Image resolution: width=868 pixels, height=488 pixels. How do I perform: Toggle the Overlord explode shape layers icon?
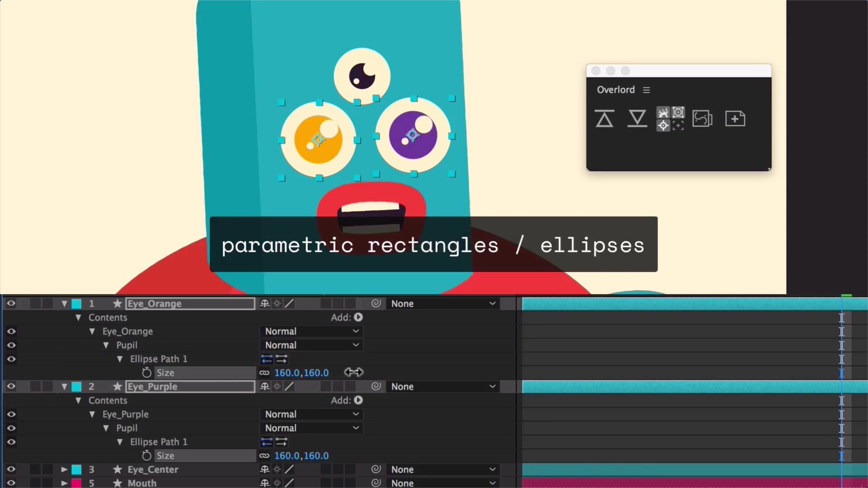[663, 113]
